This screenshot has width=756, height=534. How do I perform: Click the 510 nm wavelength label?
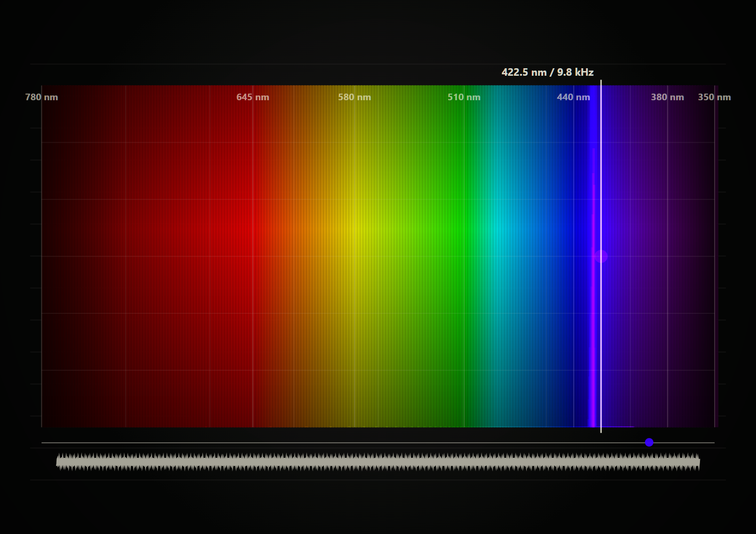click(464, 97)
